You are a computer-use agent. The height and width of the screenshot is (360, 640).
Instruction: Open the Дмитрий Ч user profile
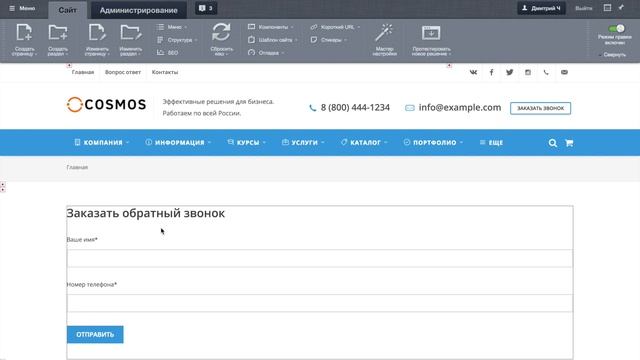(541, 8)
